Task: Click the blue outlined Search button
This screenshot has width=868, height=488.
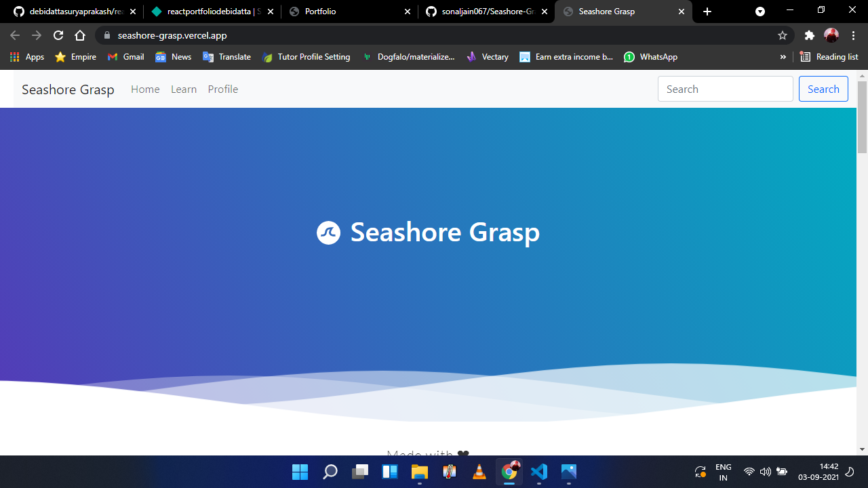Action: coord(823,89)
